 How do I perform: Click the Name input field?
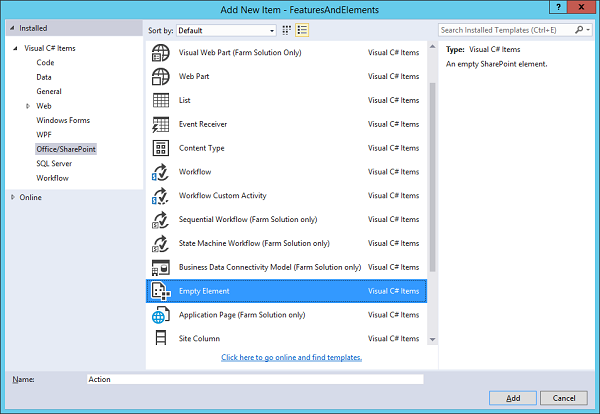(255, 379)
